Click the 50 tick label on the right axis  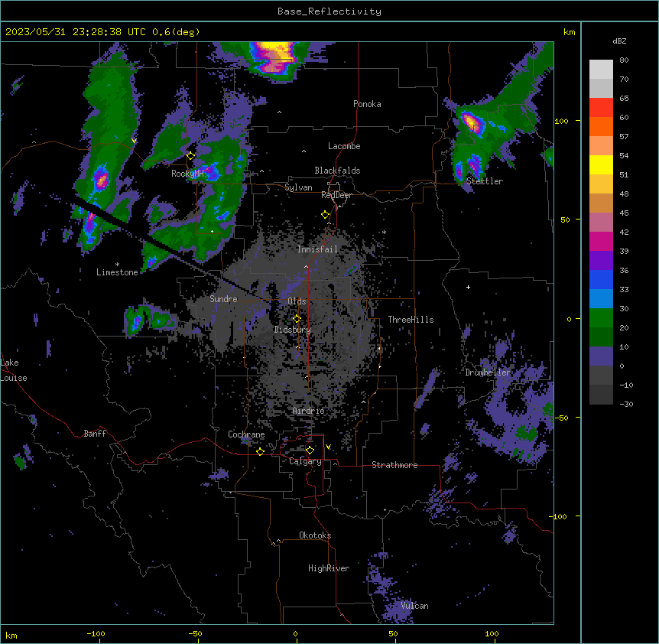point(565,220)
